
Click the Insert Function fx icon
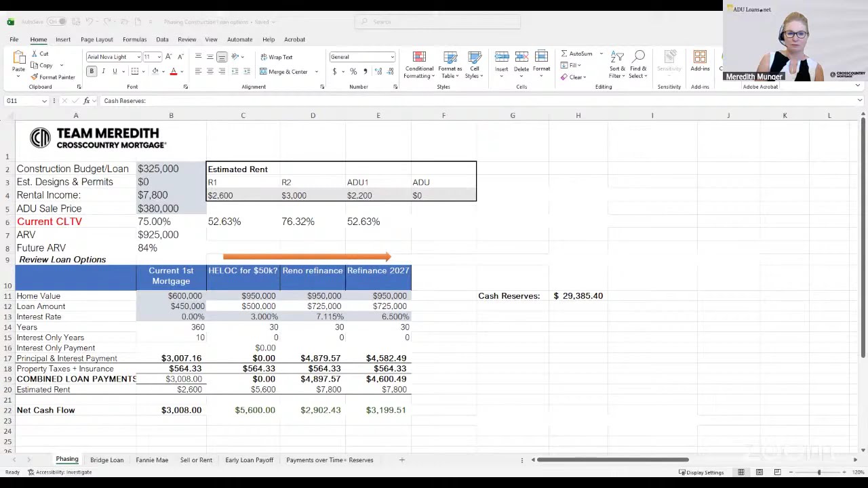(86, 100)
